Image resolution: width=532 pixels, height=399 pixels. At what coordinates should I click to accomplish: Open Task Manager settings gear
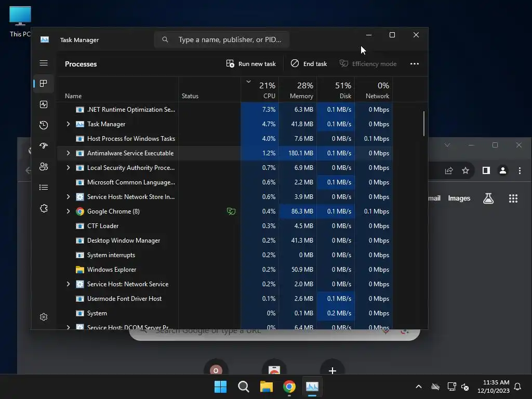(x=44, y=317)
